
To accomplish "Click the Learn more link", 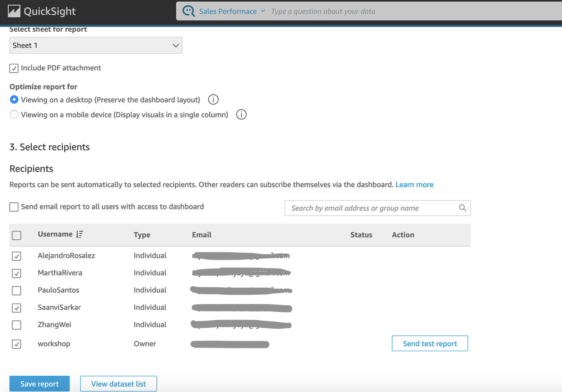I will point(414,184).
